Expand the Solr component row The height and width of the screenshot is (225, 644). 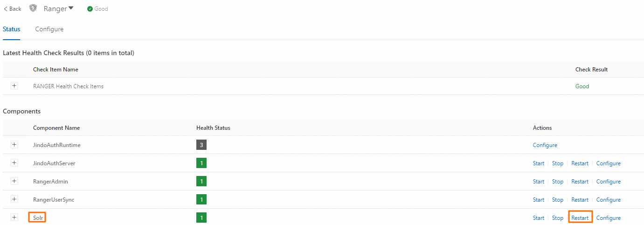pos(14,218)
